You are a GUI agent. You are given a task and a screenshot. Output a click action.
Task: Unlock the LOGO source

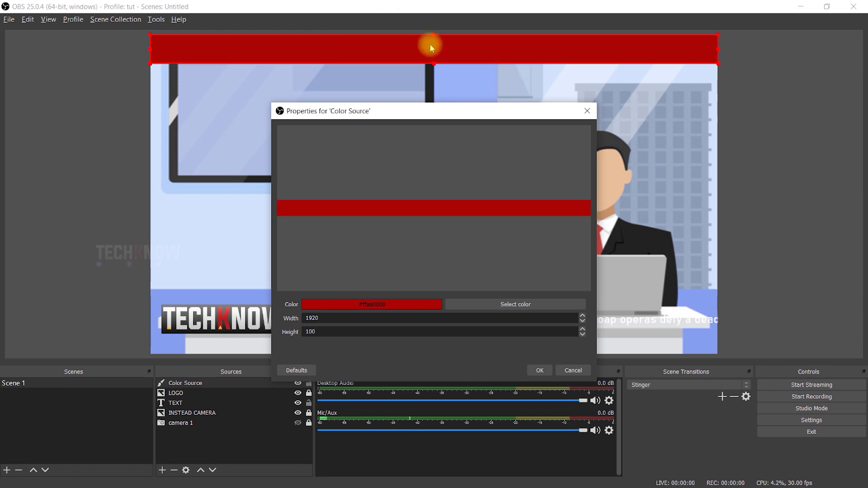click(x=309, y=393)
